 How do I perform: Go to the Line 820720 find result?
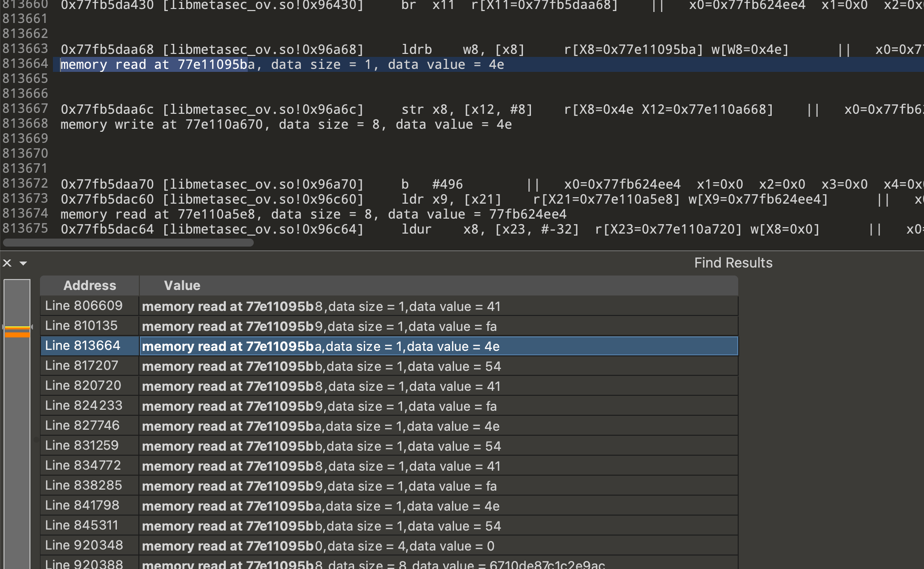83,386
